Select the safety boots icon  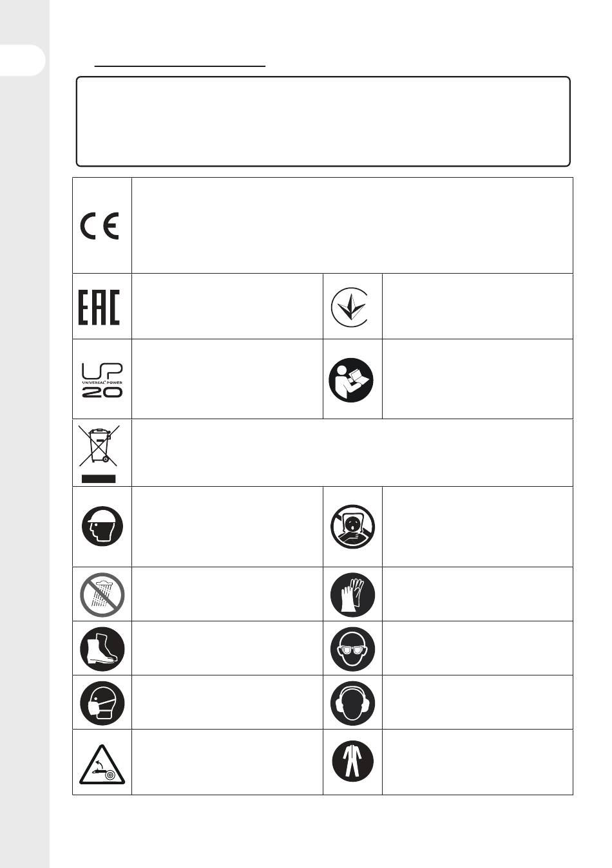pyautogui.click(x=102, y=648)
